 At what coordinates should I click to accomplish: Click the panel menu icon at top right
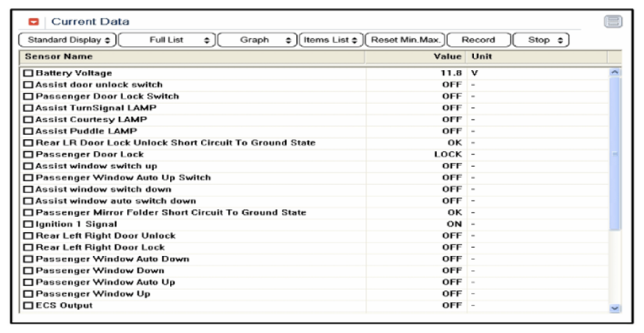coord(613,21)
